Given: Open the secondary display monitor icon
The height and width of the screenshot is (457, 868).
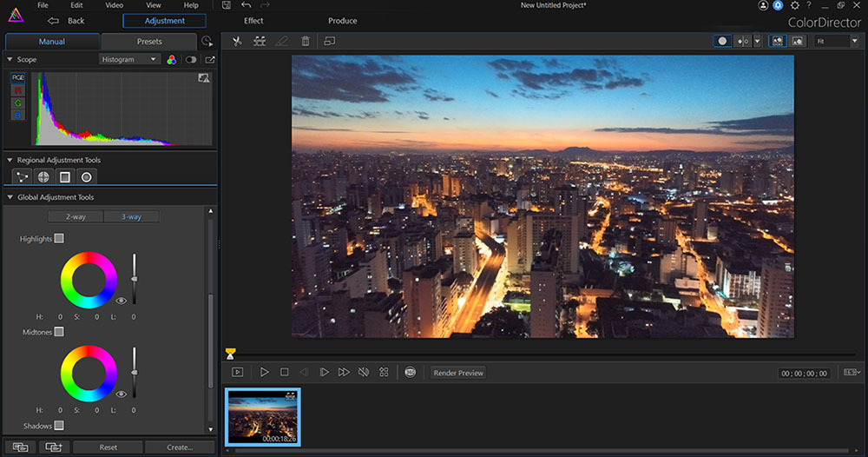Looking at the screenshot, I should pyautogui.click(x=329, y=41).
